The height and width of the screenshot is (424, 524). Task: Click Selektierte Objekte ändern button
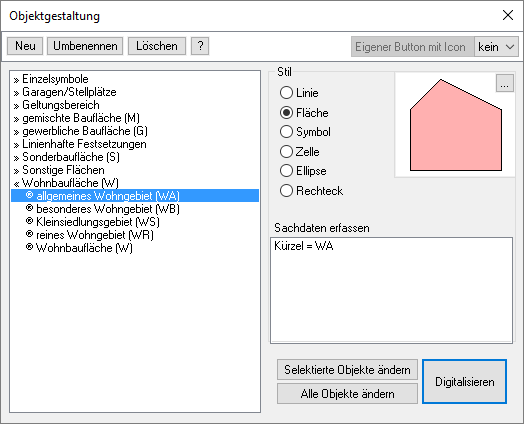(347, 370)
